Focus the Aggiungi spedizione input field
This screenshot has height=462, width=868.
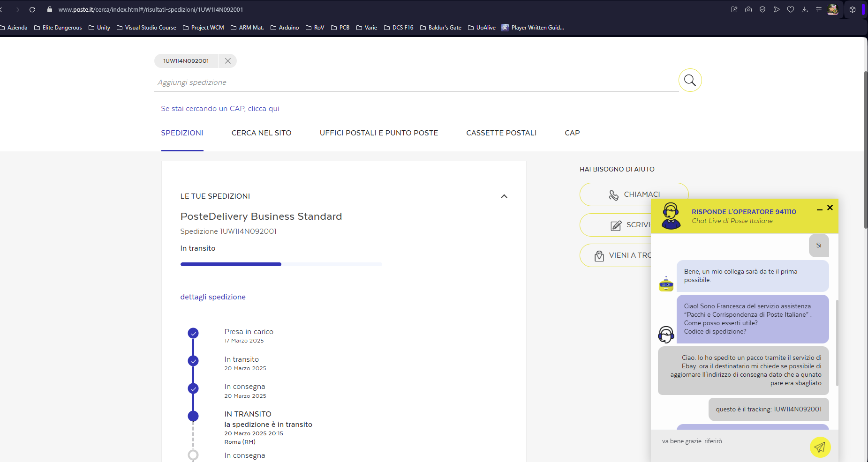click(x=416, y=82)
